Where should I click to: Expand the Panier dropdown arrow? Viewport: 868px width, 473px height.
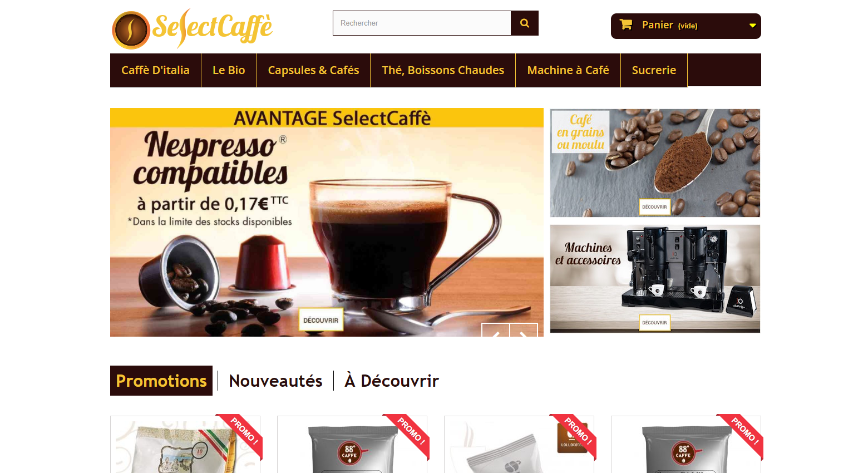[752, 26]
